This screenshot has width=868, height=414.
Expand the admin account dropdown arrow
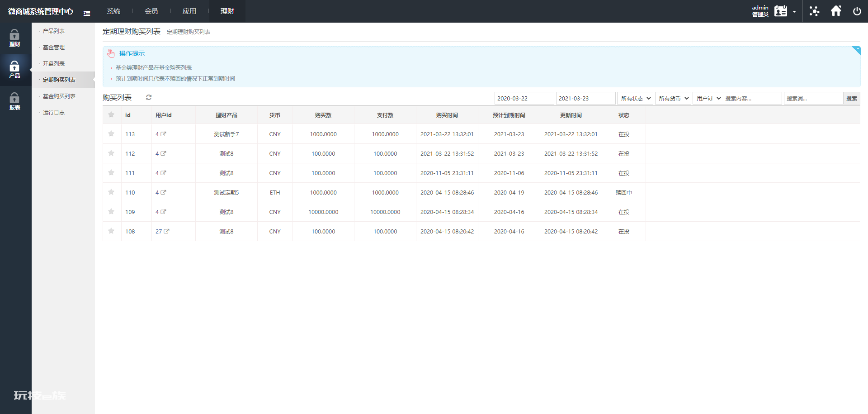[794, 12]
